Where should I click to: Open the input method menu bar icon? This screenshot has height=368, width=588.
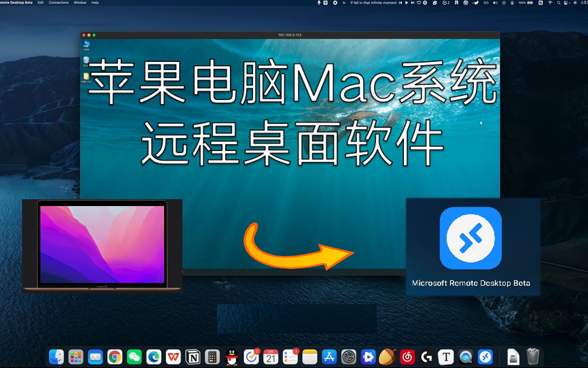coord(541,3)
